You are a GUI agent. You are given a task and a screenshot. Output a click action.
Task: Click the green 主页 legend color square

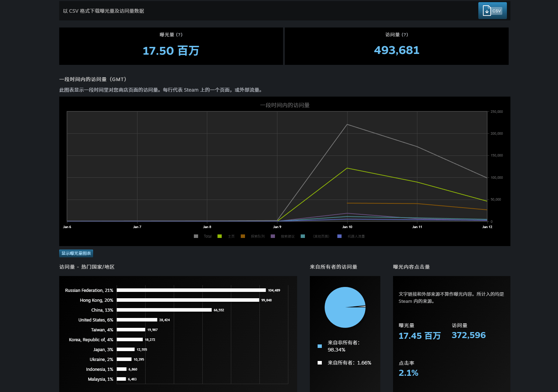220,236
